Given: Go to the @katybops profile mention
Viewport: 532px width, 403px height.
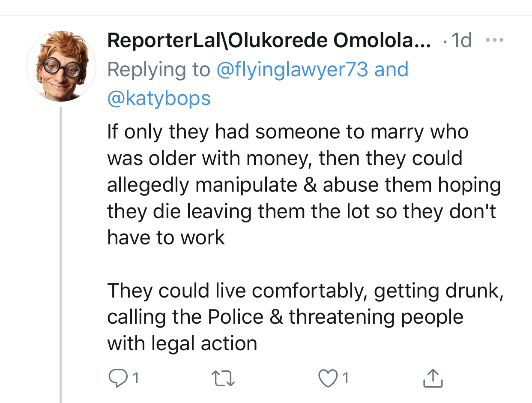Looking at the screenshot, I should pyautogui.click(x=159, y=98).
